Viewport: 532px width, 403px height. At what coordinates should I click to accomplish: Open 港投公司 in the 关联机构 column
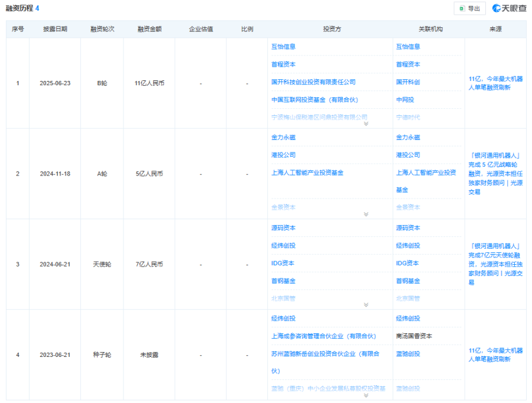(x=408, y=155)
